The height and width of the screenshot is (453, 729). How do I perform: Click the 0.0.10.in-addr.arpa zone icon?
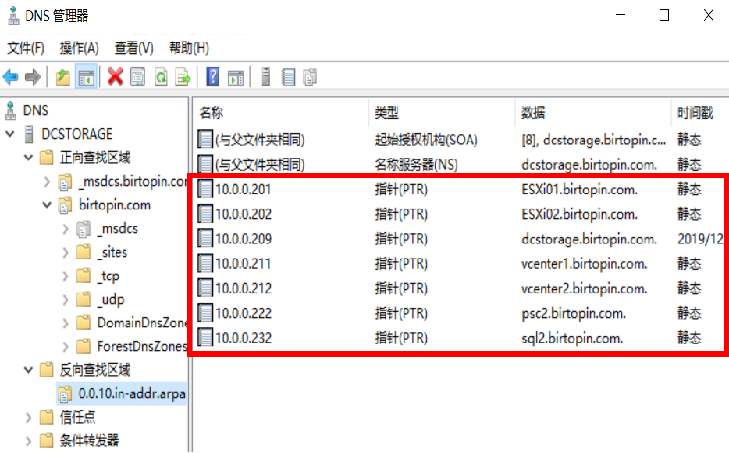(x=65, y=394)
